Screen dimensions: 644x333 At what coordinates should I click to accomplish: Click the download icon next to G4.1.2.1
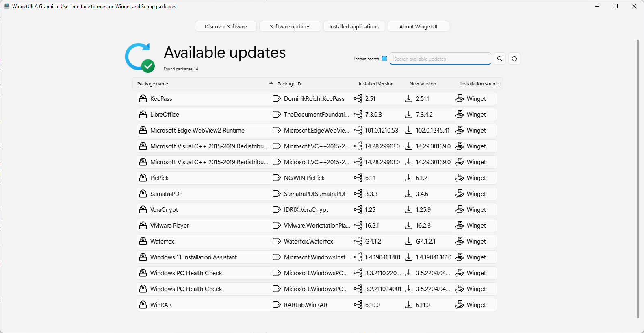pos(409,241)
